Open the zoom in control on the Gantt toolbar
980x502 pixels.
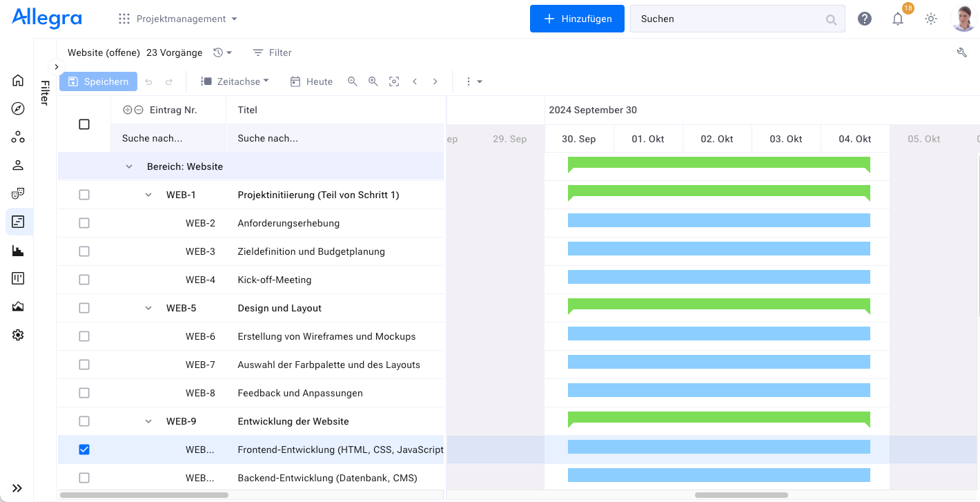pos(373,81)
